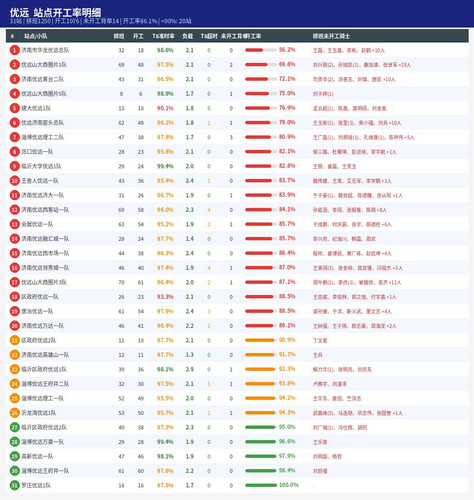Click station name 济南优远西市场一队
The width and height of the screenshot is (474, 500).
click(45, 253)
